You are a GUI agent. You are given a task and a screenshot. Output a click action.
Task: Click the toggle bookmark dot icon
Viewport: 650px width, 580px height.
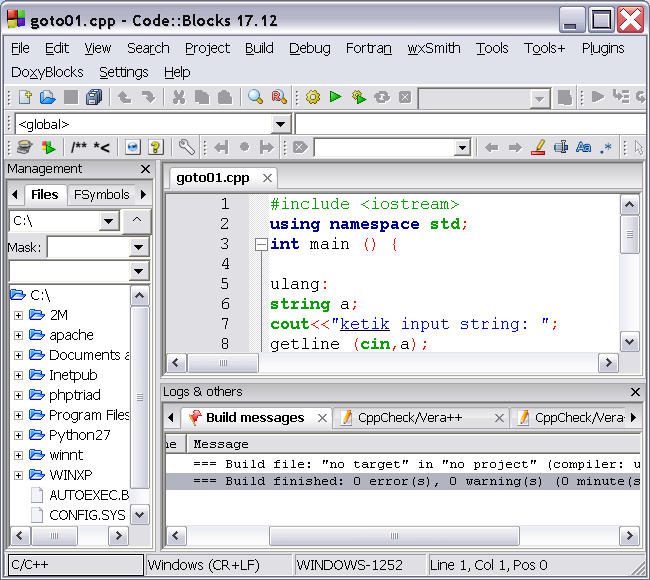(244, 147)
